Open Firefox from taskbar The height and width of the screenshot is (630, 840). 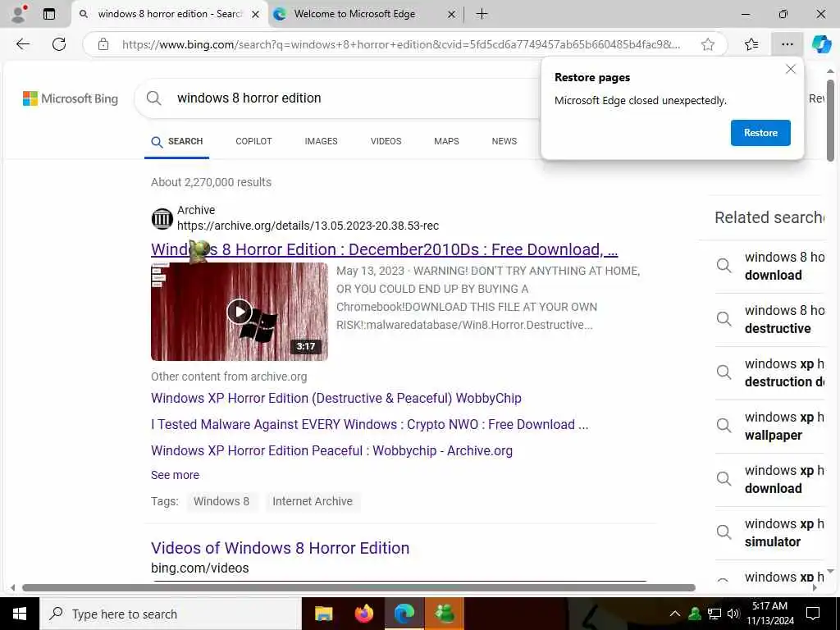tap(363, 614)
